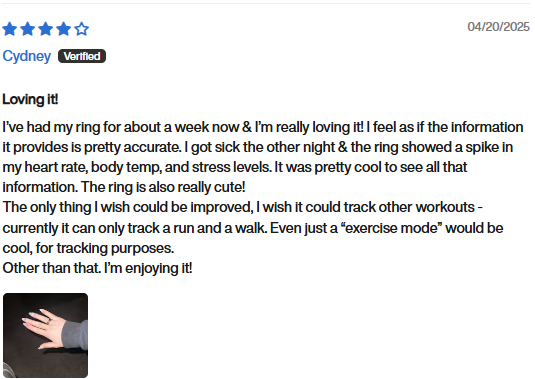The width and height of the screenshot is (535, 379).
Task: Select the fourth filled rating star
Action: 63,29
